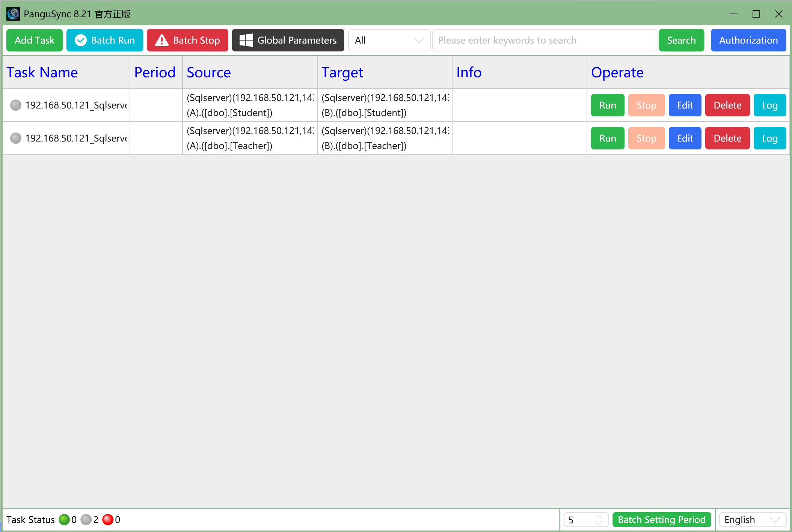Apply Batch Setting Period
Screen dimensions: 792x532
pyautogui.click(x=662, y=520)
